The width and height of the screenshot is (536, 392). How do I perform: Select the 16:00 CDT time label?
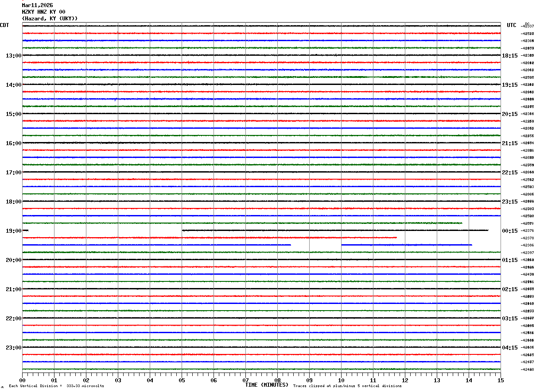coord(13,143)
